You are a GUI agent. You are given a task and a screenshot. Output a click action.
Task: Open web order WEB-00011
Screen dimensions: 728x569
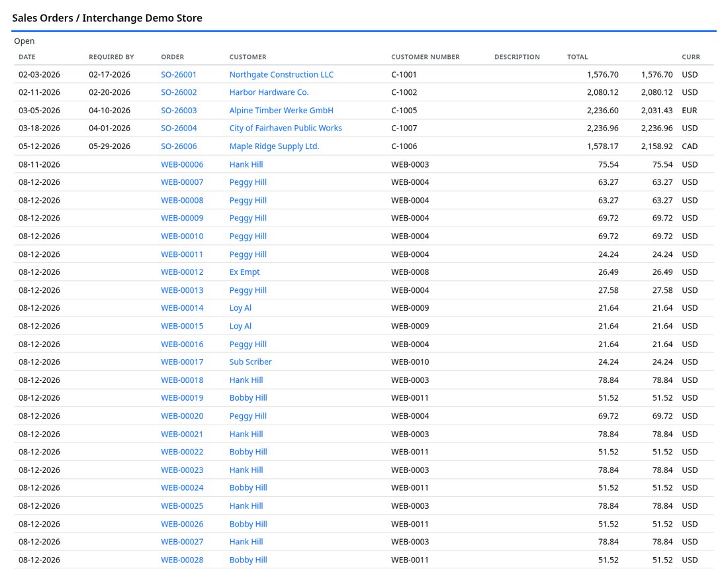[x=182, y=254]
